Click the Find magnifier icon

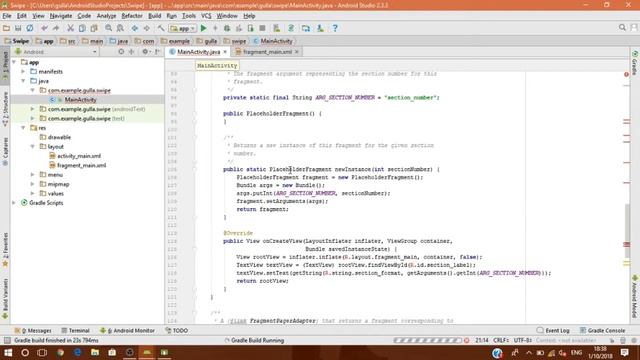coord(109,28)
